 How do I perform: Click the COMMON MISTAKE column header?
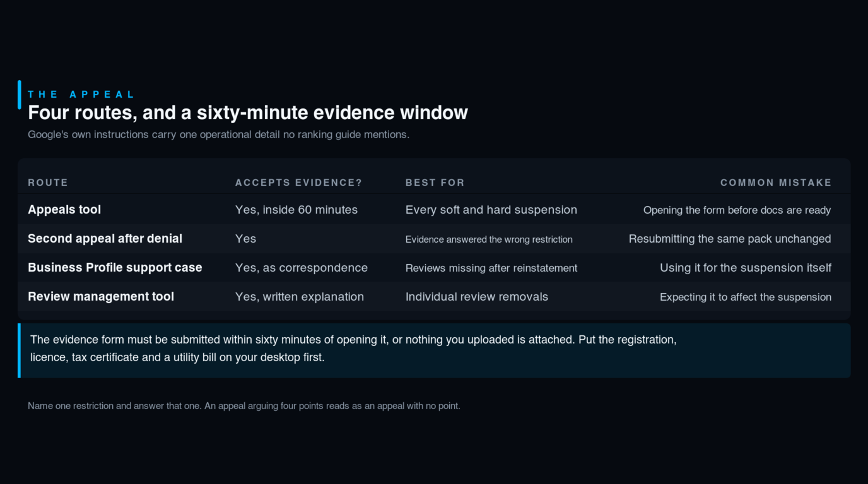tap(776, 183)
